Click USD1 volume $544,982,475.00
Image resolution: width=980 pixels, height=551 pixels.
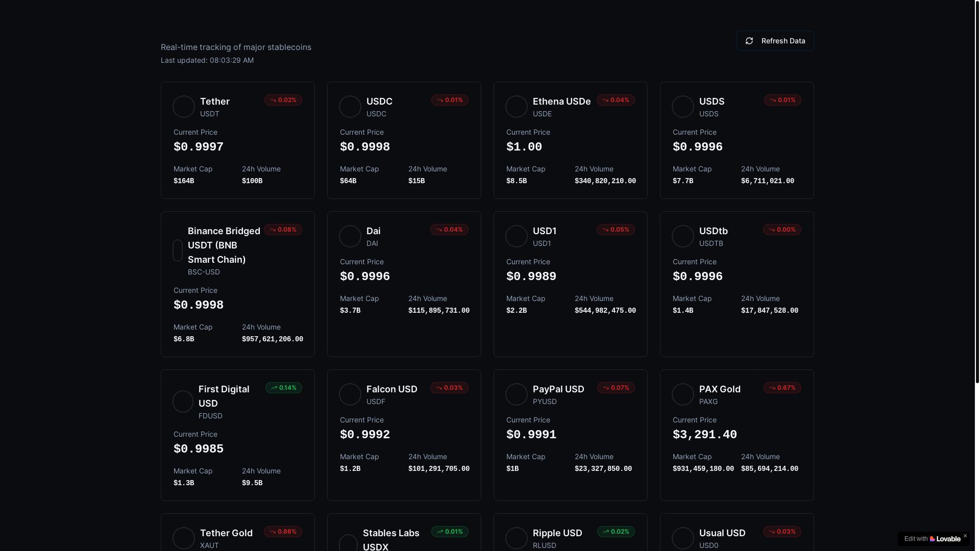click(x=605, y=311)
